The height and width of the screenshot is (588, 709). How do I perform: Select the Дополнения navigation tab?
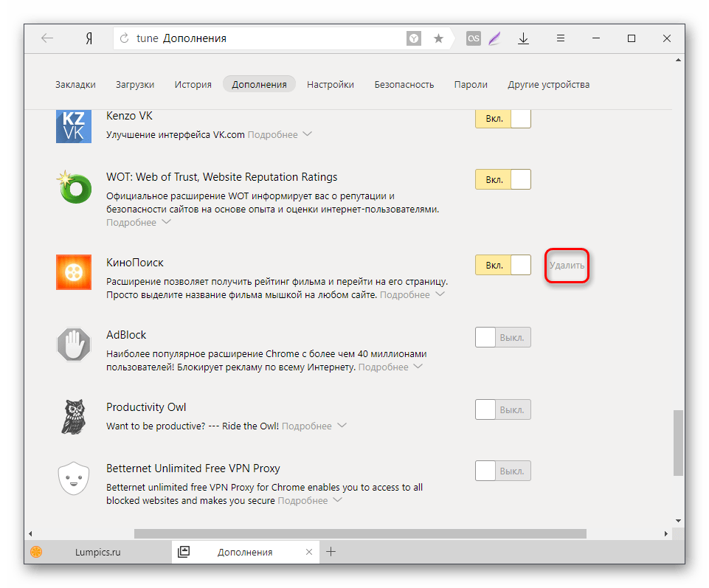pyautogui.click(x=259, y=85)
